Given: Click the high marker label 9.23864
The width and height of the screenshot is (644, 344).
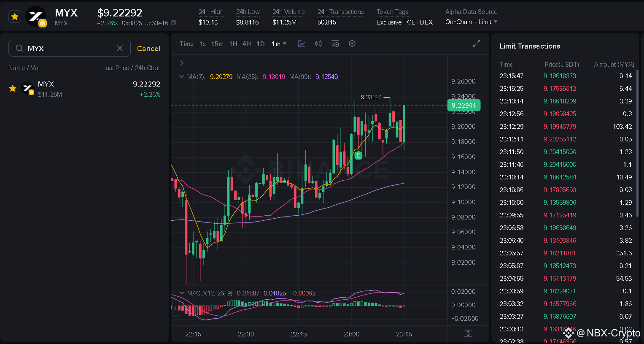Looking at the screenshot, I should pyautogui.click(x=371, y=97).
